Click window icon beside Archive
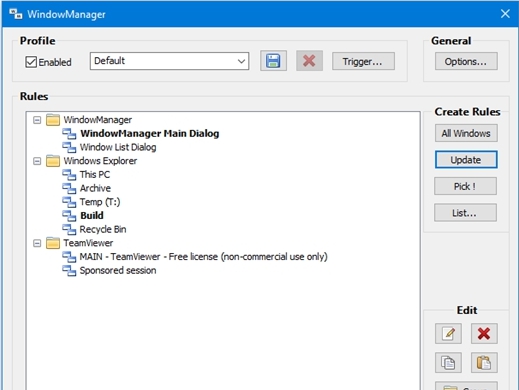This screenshot has width=519, height=390. 69,188
